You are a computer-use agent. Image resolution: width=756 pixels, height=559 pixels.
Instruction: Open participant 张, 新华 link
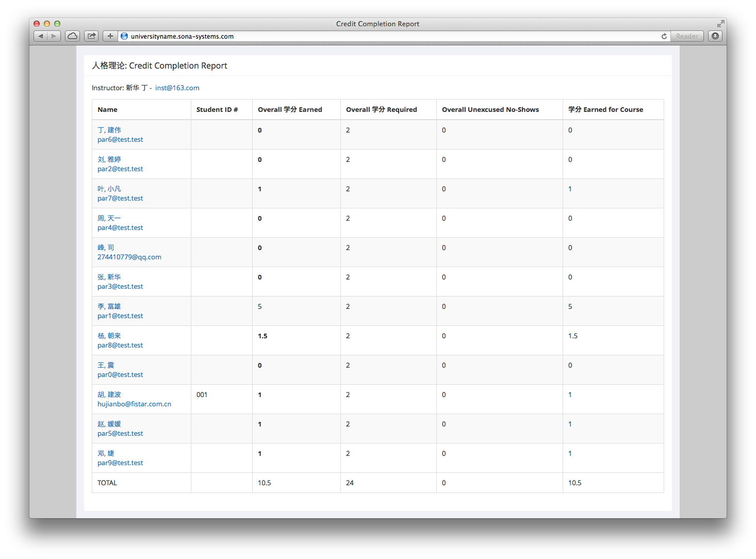coord(109,277)
